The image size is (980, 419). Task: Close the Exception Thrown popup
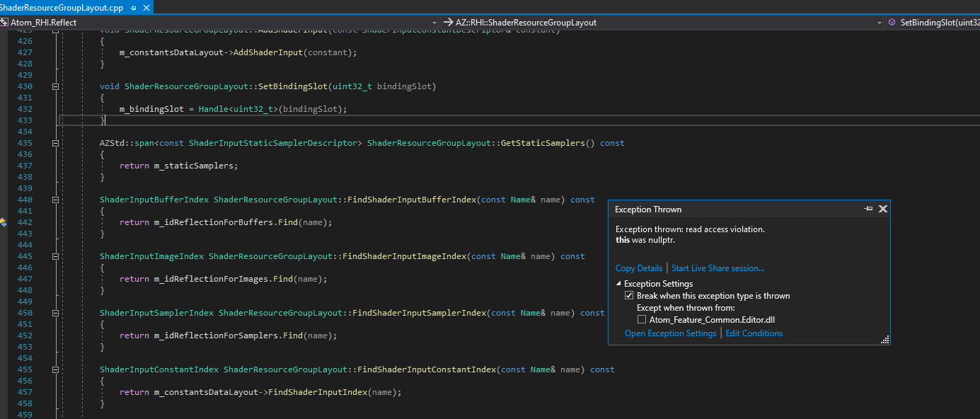(883, 209)
